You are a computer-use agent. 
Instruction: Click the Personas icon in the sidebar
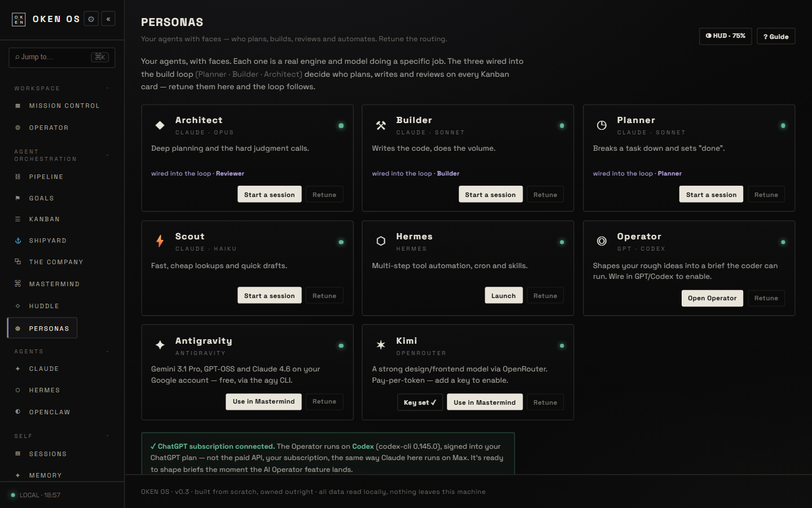(17, 329)
